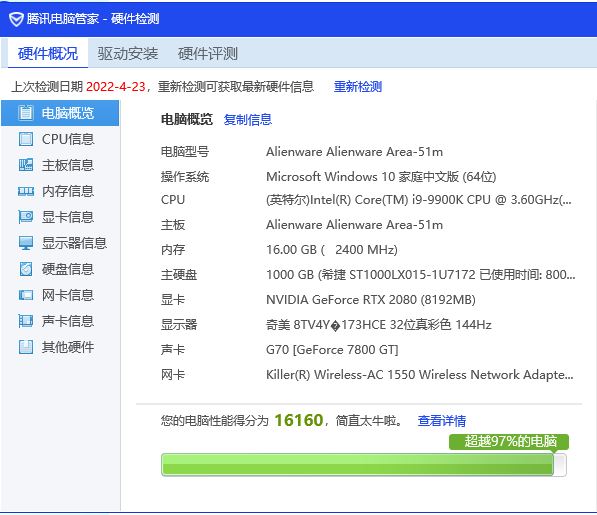Click the 重新检测 link
The image size is (597, 515).
pyautogui.click(x=358, y=86)
